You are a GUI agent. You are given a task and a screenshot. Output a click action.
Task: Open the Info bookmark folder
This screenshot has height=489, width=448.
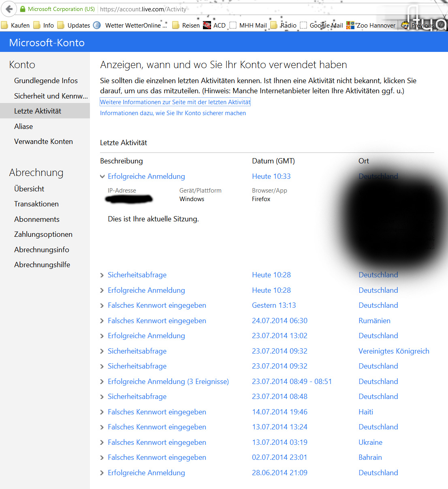[x=43, y=25]
